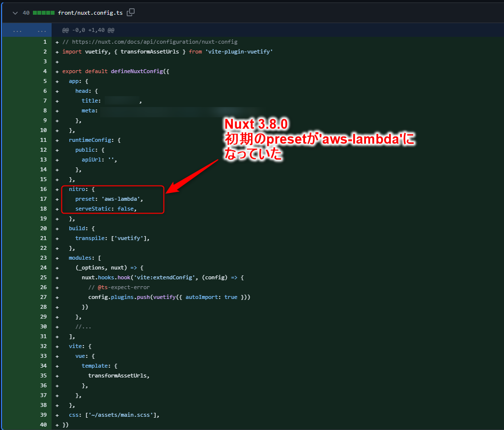Select line number 24 in the gutter
This screenshot has width=504, height=430.
coord(43,268)
